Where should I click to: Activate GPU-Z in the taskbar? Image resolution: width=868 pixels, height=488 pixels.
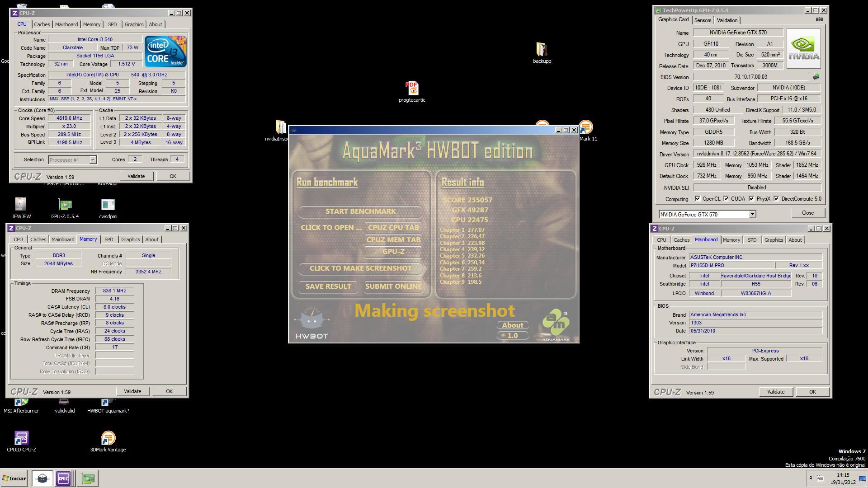(89, 478)
